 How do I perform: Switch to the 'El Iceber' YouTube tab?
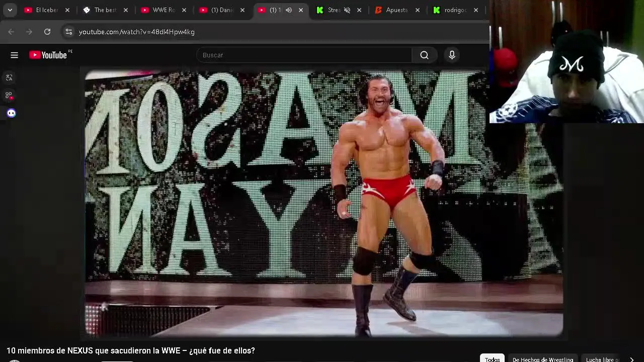pos(41,10)
